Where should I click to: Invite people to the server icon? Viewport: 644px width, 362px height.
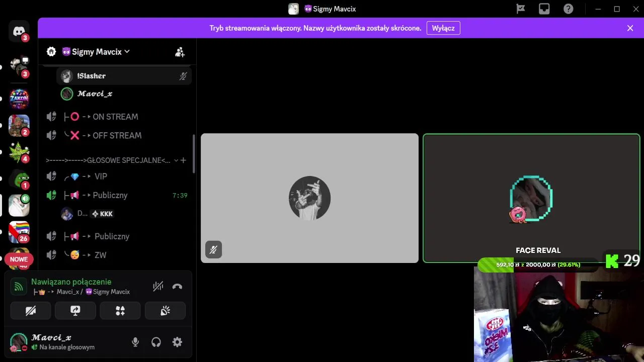(x=180, y=52)
